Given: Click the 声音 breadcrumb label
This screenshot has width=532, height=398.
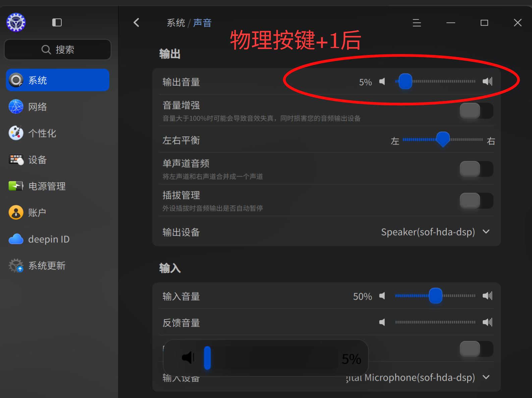Looking at the screenshot, I should [202, 23].
